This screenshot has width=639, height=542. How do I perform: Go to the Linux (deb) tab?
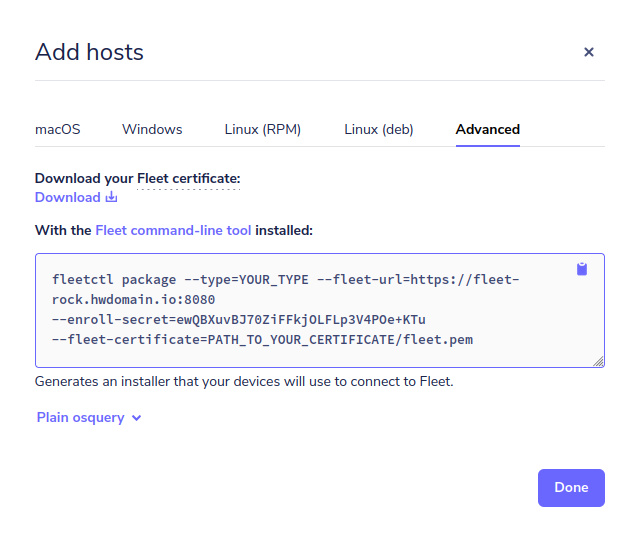tap(378, 129)
